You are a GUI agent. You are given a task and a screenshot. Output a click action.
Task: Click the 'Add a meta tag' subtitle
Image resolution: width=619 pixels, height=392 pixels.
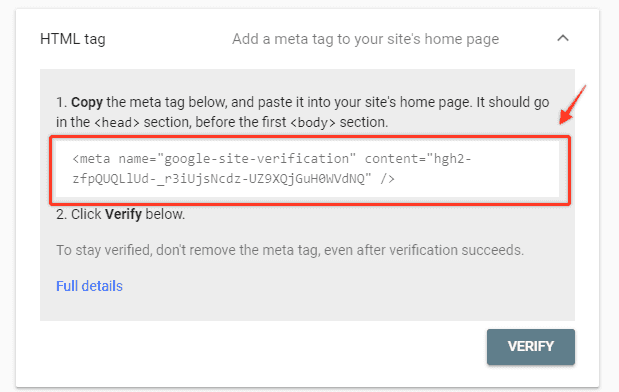tap(366, 39)
